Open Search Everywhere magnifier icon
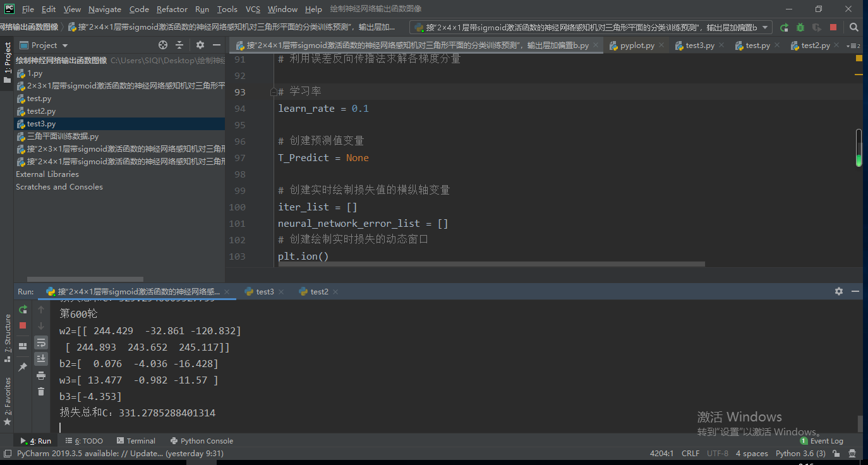The width and height of the screenshot is (868, 465). pyautogui.click(x=854, y=28)
